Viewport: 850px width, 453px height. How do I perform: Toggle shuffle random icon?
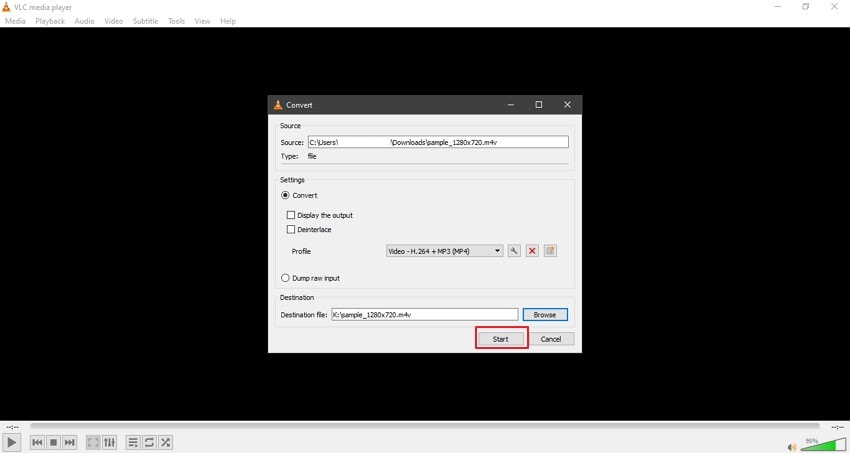[165, 443]
